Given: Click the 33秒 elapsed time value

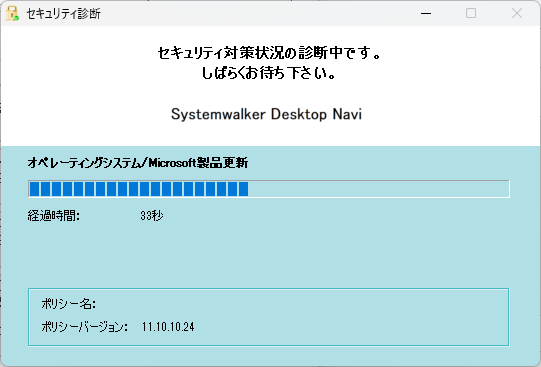Looking at the screenshot, I should pyautogui.click(x=152, y=216).
